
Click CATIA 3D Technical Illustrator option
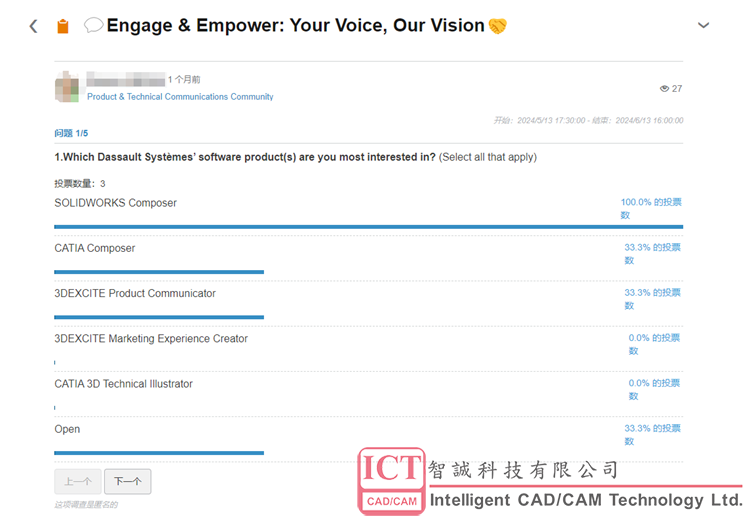[x=124, y=384]
